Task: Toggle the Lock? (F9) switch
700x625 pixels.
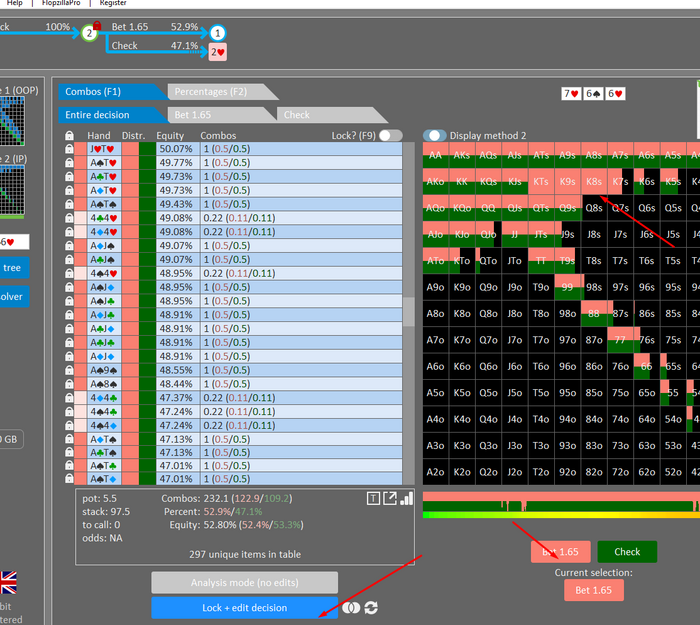Action: coord(390,136)
